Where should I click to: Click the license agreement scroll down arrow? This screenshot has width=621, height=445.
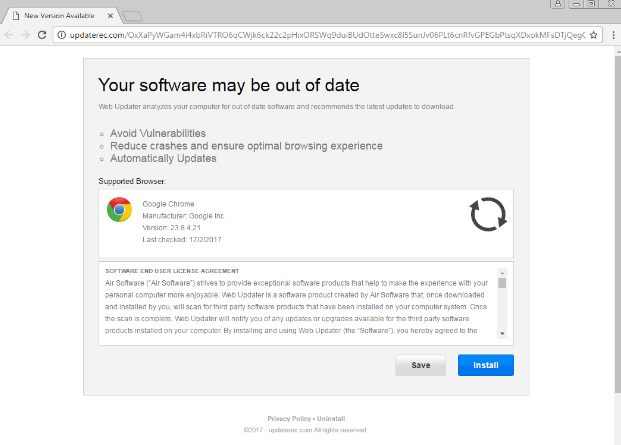click(x=502, y=334)
